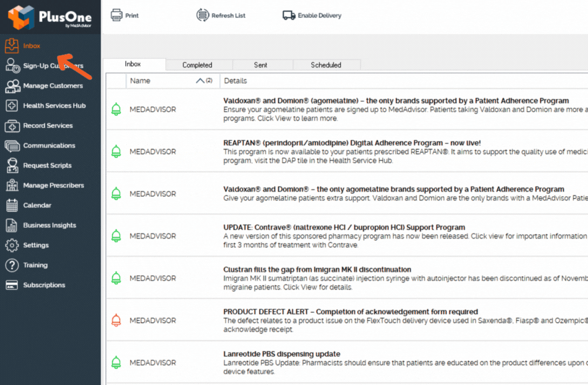Click the Enable Delivery truck icon
This screenshot has height=385, width=588.
tap(288, 15)
